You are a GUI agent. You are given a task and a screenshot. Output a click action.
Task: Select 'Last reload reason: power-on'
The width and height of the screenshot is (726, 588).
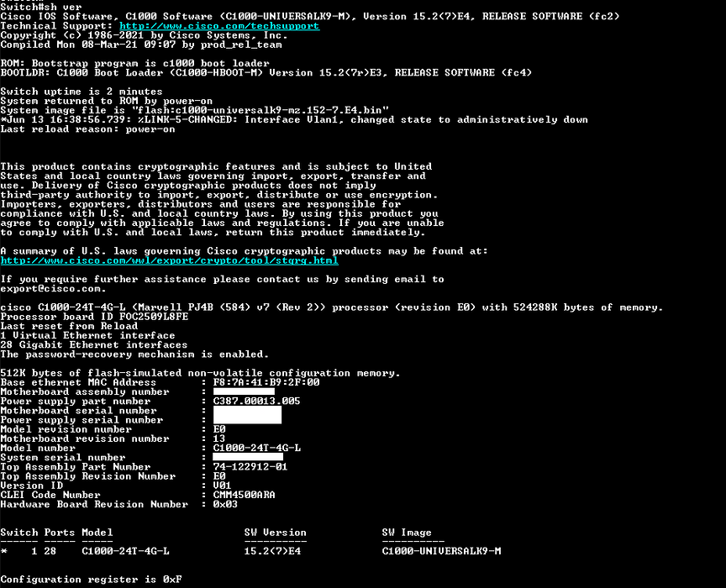click(87, 129)
